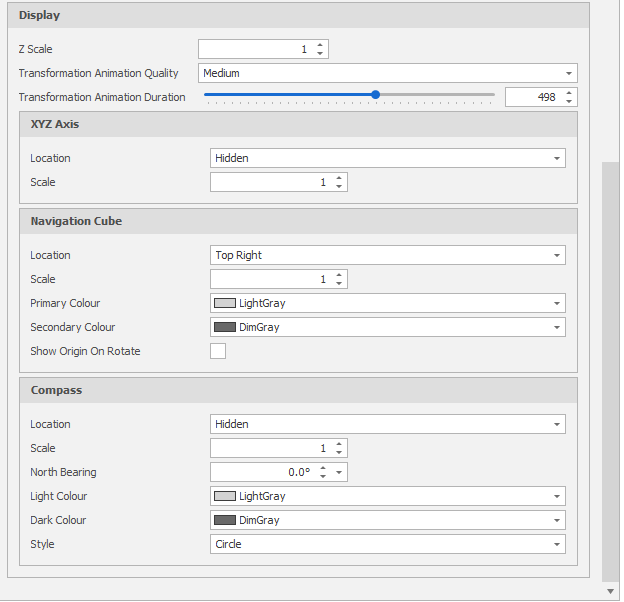Screen dimensions: 624x602
Task: Open Navigation Cube Secondary Colour picker
Action: (x=555, y=327)
